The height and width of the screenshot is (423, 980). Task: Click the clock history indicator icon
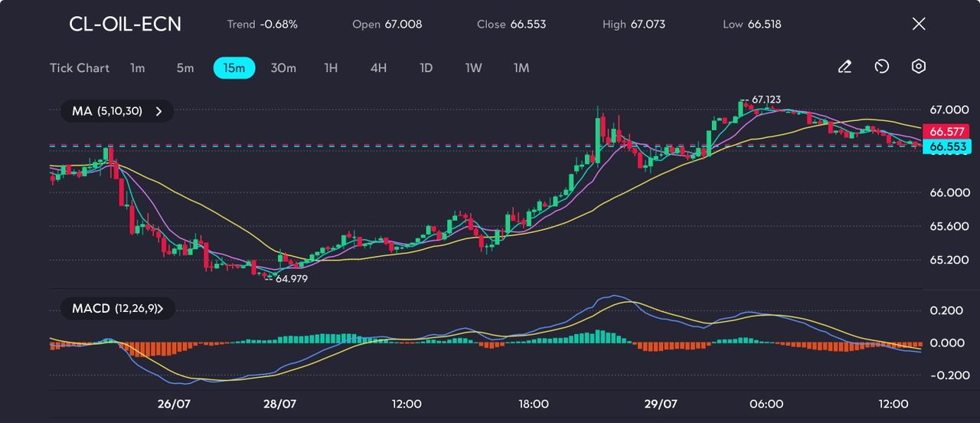[881, 67]
